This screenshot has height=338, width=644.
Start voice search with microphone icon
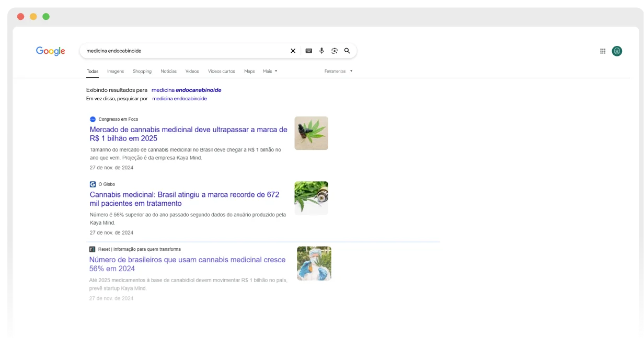321,51
